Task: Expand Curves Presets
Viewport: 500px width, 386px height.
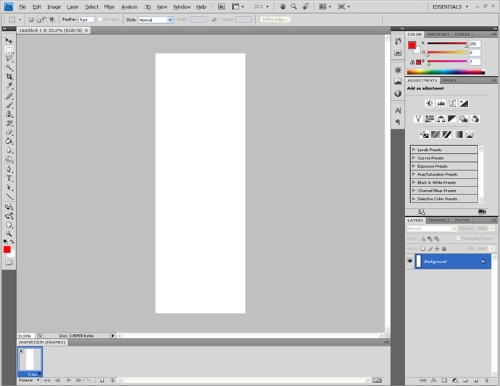Action: click(414, 158)
